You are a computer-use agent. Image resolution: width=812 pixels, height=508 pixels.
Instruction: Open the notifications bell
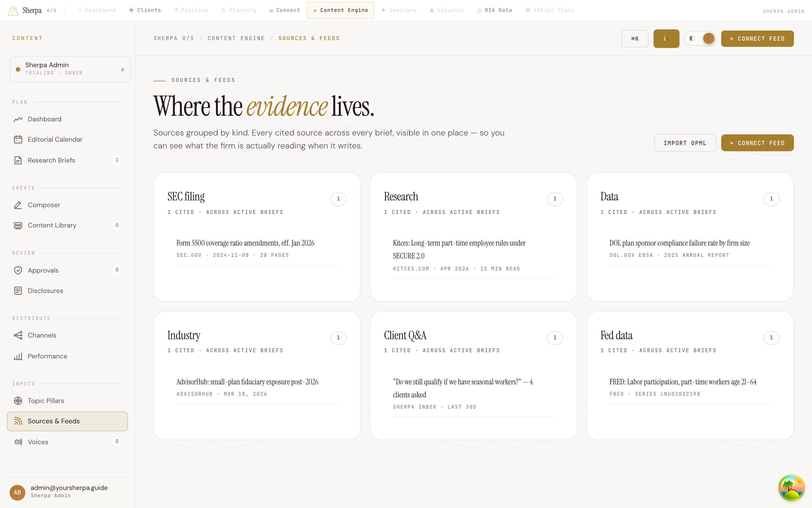pos(666,39)
